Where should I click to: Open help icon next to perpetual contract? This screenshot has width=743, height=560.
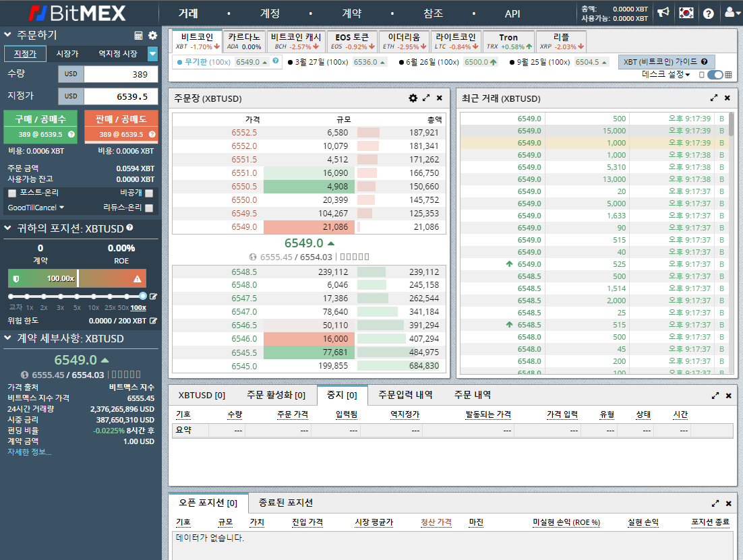point(275,61)
